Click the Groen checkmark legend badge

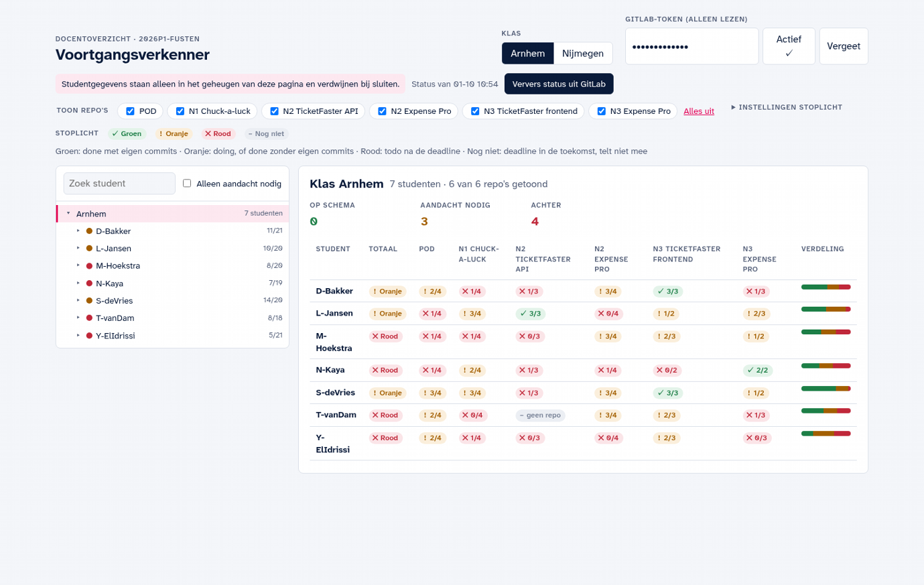point(127,134)
